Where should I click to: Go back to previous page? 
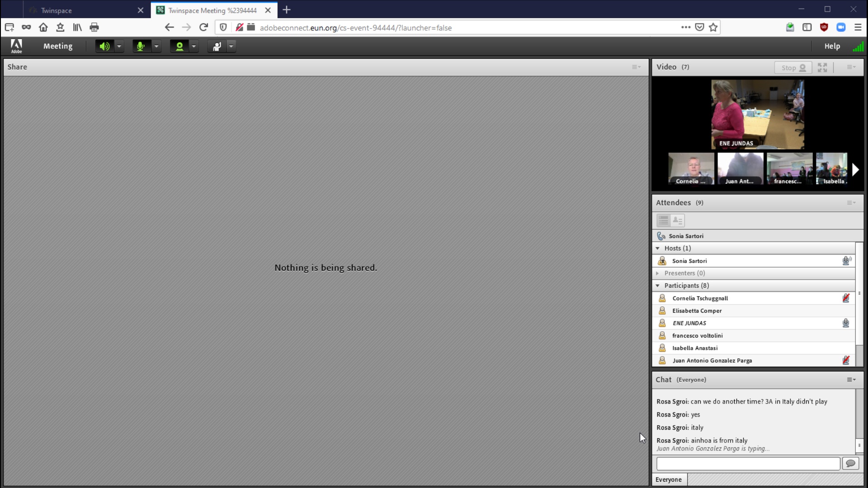click(169, 28)
